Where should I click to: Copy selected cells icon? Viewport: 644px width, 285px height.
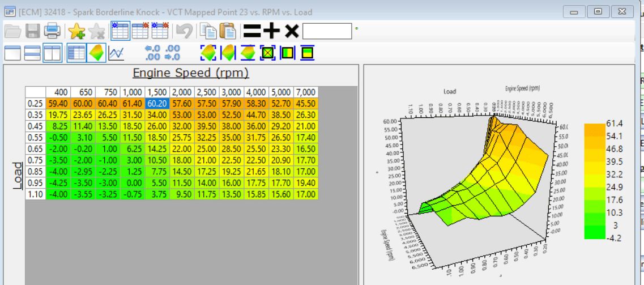click(208, 31)
